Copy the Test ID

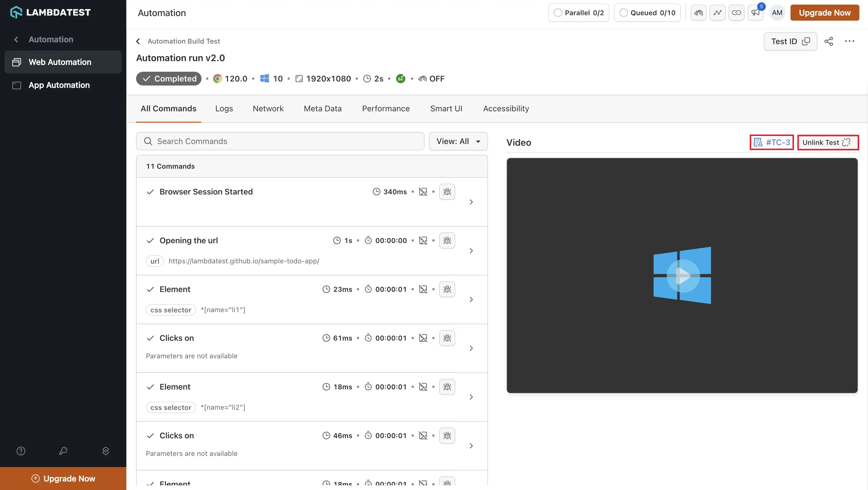790,41
